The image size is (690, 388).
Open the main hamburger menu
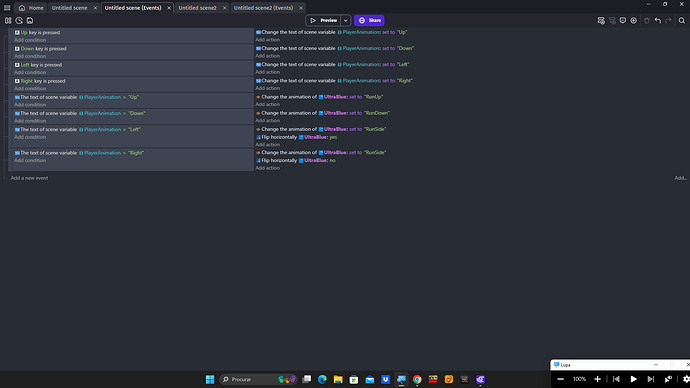pyautogui.click(x=7, y=8)
